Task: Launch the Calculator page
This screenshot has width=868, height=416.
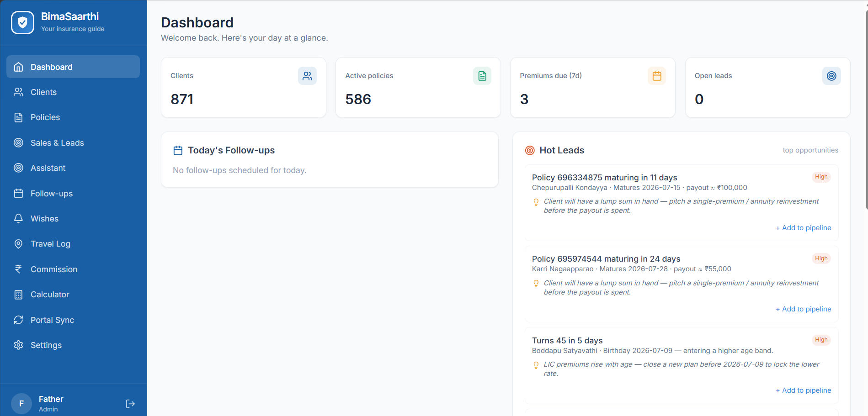Action: [x=73, y=295]
